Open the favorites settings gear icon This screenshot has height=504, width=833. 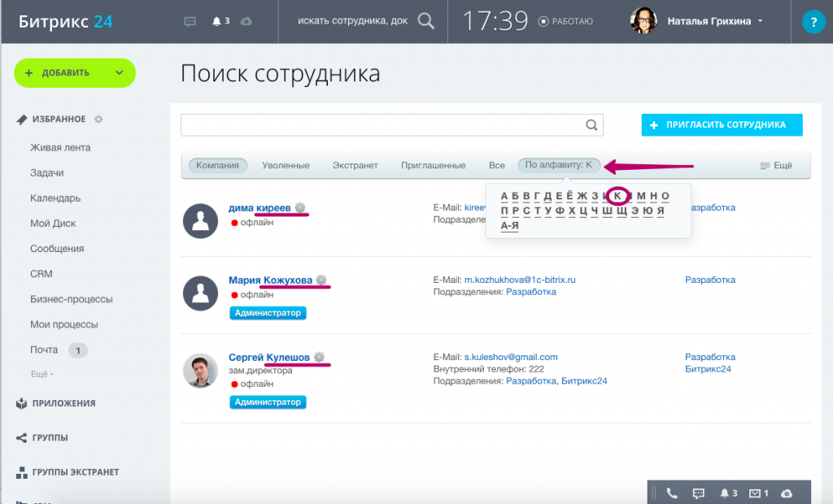click(x=98, y=119)
